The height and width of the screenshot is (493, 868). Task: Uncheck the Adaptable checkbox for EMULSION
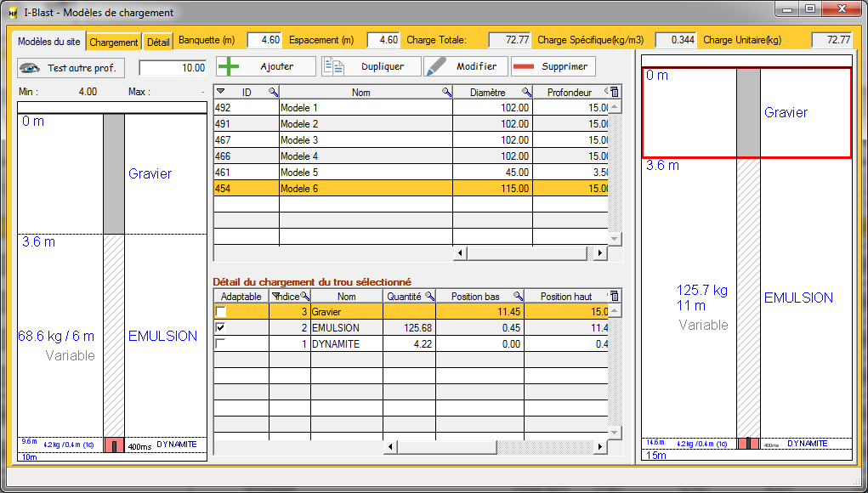click(x=221, y=327)
